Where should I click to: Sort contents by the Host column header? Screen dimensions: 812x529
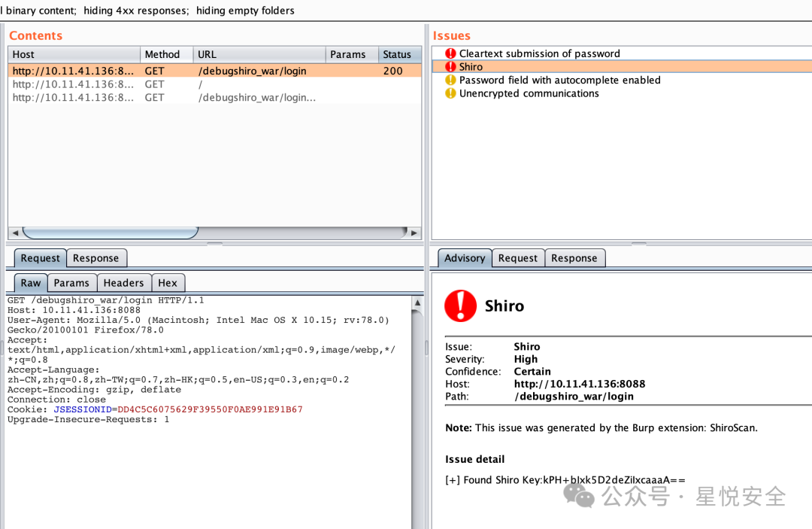pyautogui.click(x=74, y=54)
